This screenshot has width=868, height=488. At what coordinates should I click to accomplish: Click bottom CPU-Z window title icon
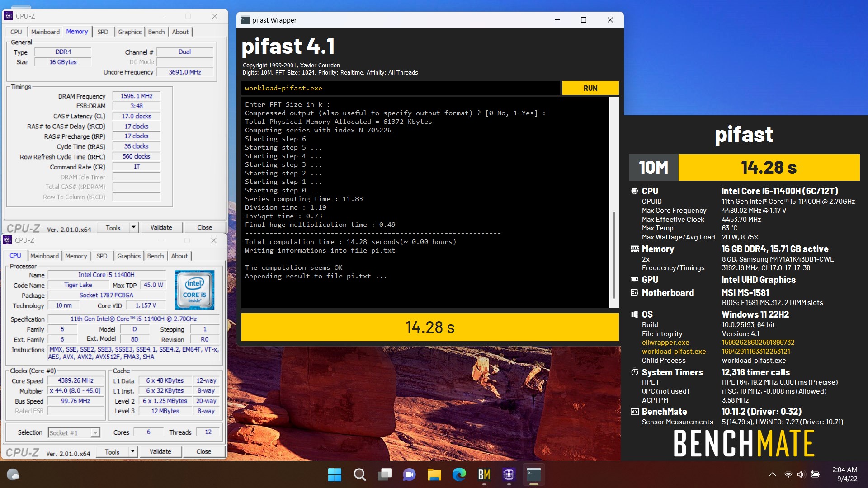pyautogui.click(x=7, y=240)
